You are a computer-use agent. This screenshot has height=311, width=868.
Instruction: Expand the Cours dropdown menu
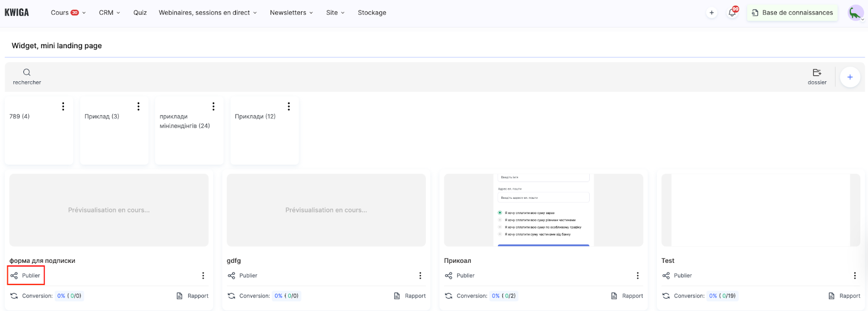point(68,12)
